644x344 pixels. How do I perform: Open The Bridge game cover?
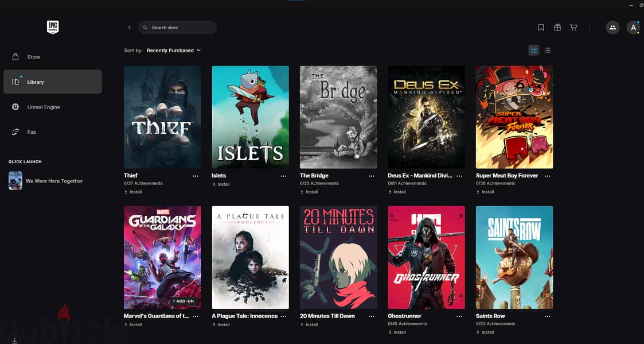[x=338, y=117]
